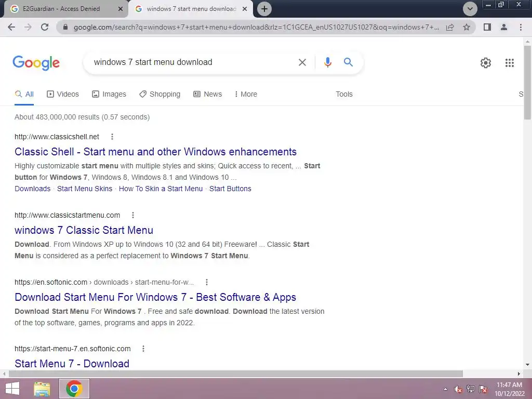Open the taskbar clock and date
This screenshot has height=399, width=532.
click(509, 389)
